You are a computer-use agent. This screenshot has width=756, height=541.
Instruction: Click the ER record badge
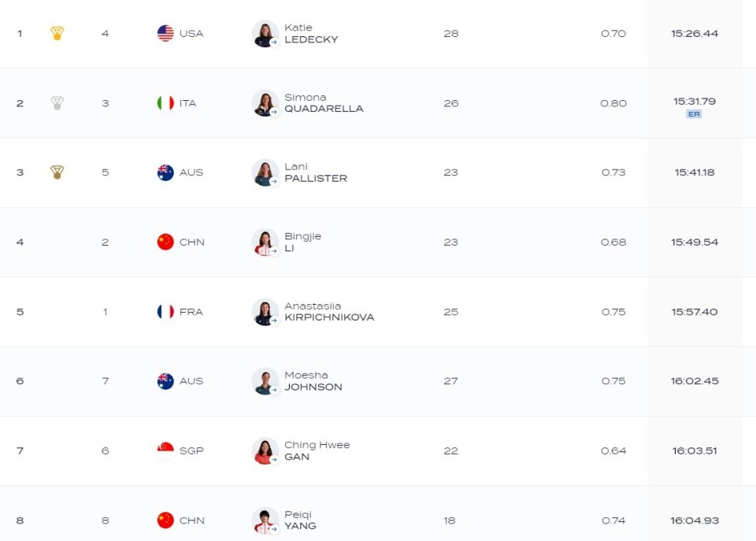694,114
